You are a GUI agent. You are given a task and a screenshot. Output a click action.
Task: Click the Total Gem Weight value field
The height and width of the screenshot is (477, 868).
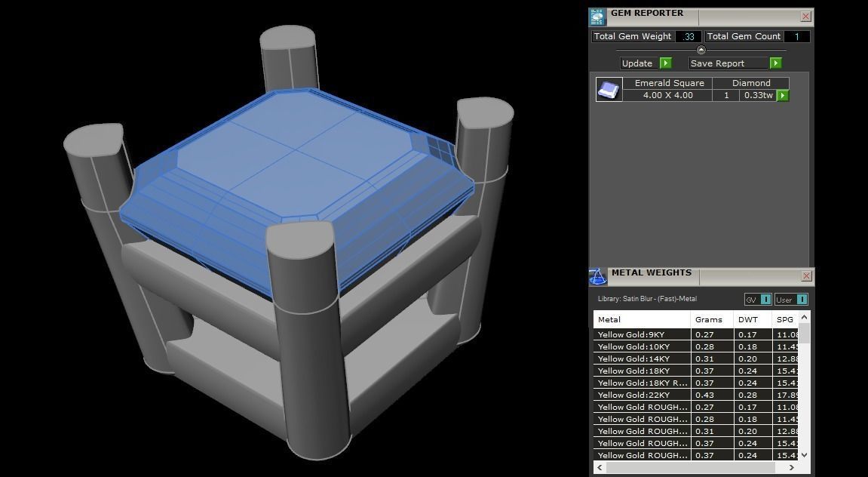click(689, 36)
